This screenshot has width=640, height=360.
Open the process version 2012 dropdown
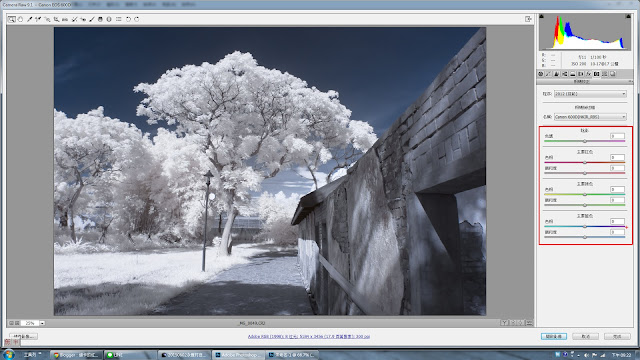(590, 94)
